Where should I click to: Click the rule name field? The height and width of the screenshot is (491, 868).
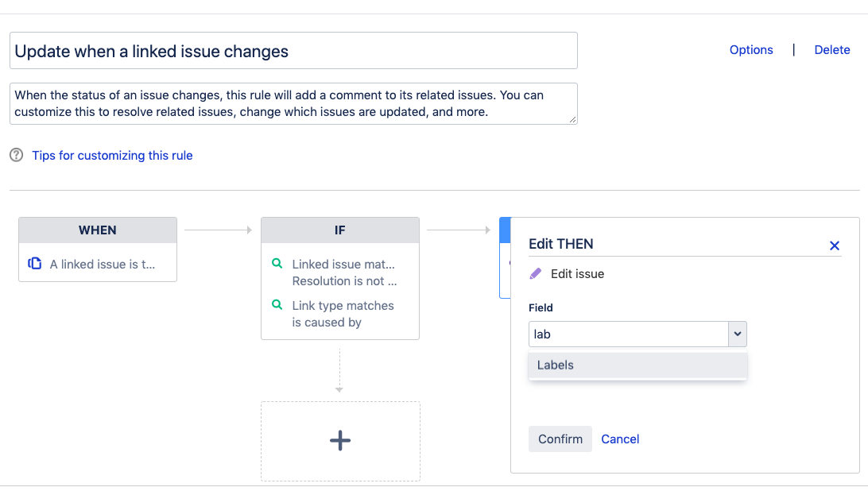[293, 51]
